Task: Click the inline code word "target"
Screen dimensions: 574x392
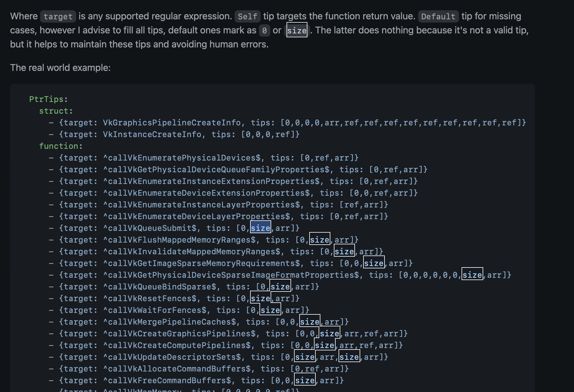Action: (58, 16)
